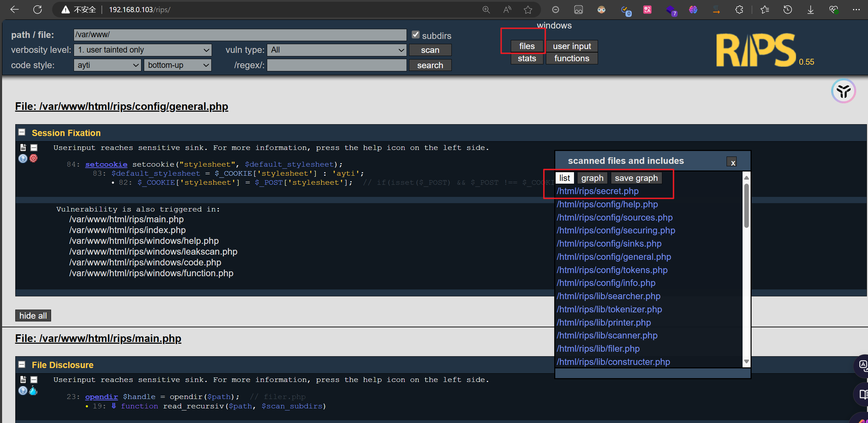Screen dimensions: 868x423
Task: Open the functions window tab
Action: pos(572,58)
